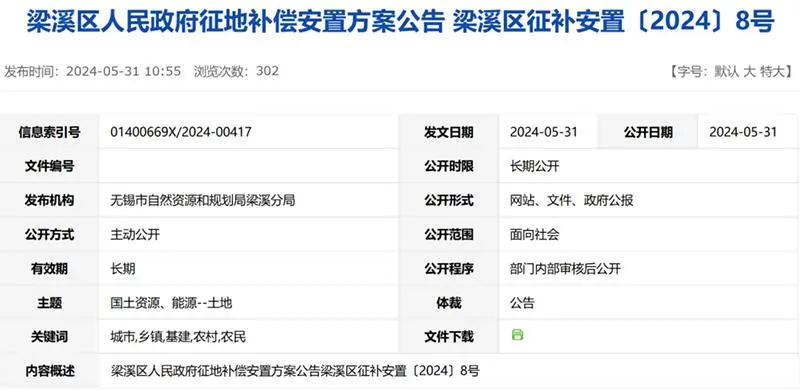Select 无锡市自然资源和规划局梁溪分局 text

coord(203,200)
